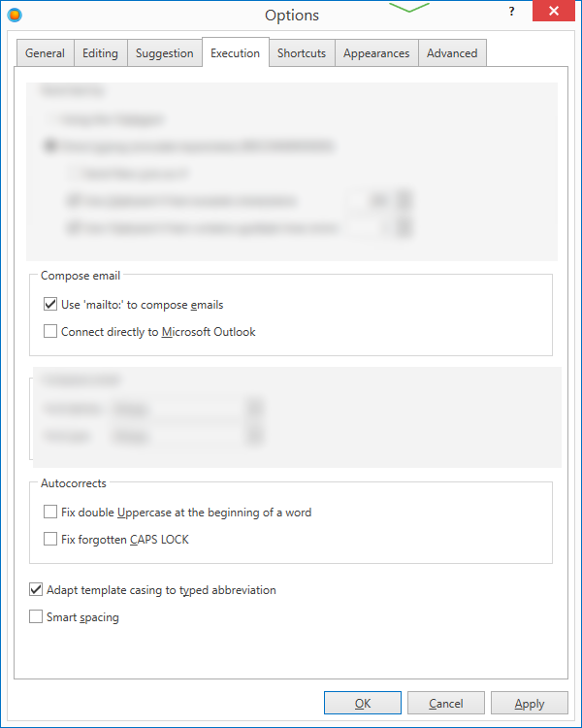Click the Cancel button
582x728 pixels.
pyautogui.click(x=446, y=704)
